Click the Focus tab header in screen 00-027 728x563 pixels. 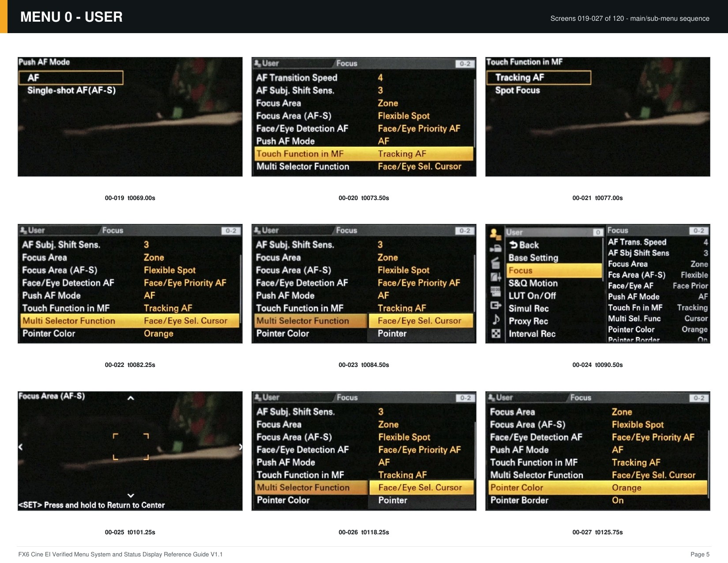[581, 398]
